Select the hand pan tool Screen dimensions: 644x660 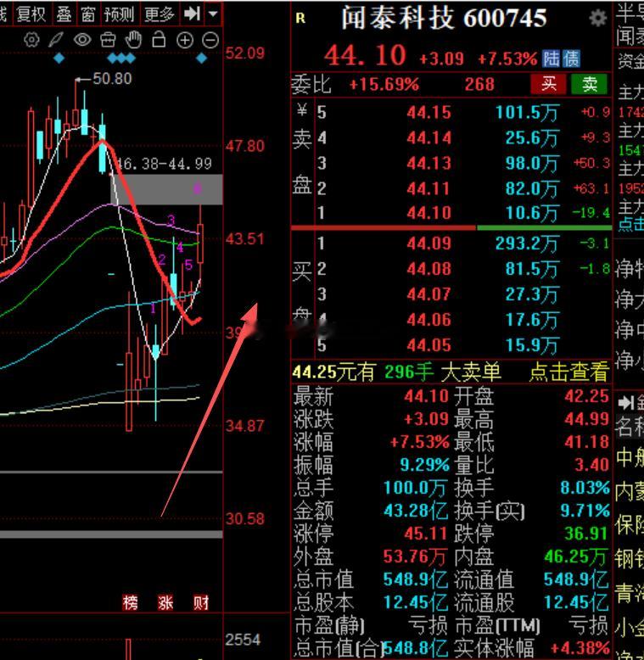pos(133,40)
